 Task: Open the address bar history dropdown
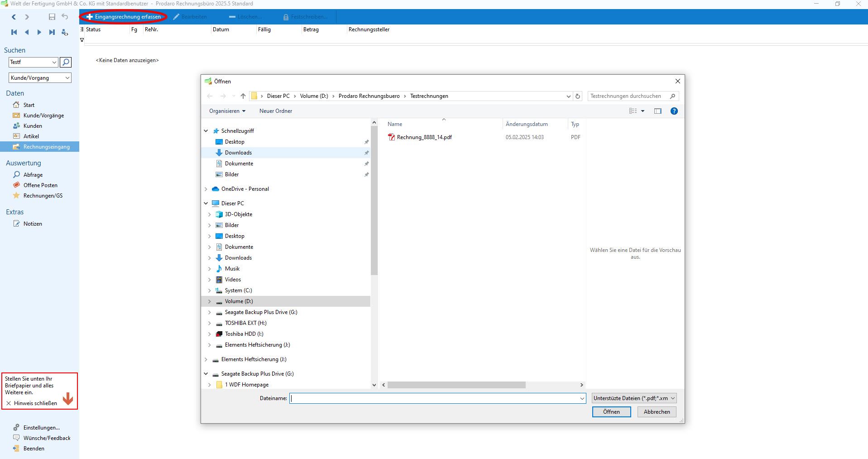pos(569,96)
